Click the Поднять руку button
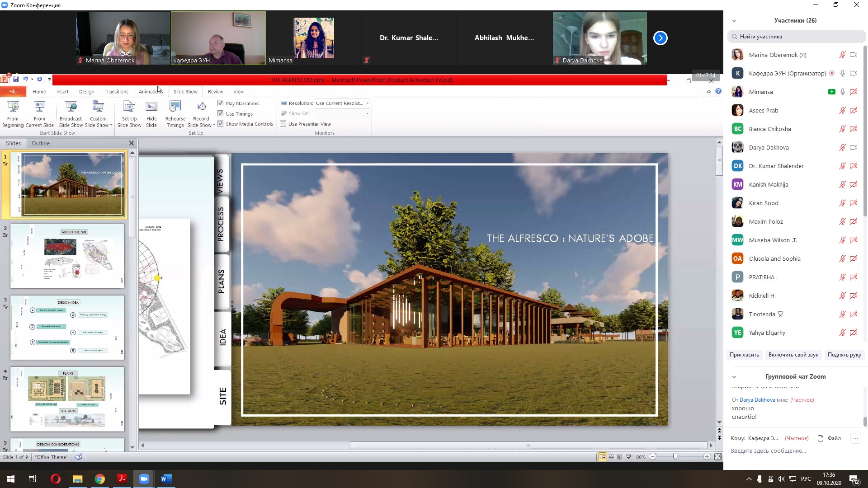The width and height of the screenshot is (868, 488). (x=844, y=355)
